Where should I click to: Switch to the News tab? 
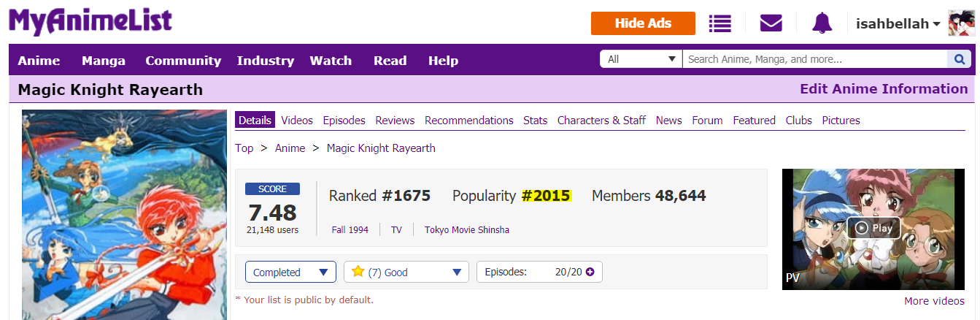(x=669, y=120)
